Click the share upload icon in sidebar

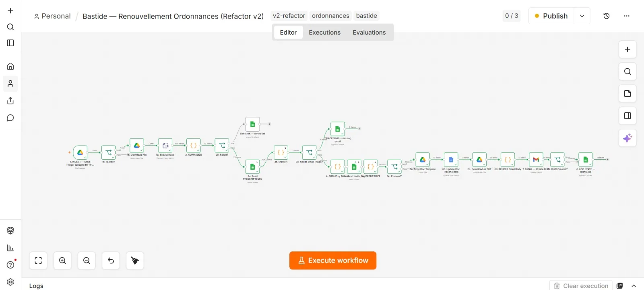[x=10, y=101]
